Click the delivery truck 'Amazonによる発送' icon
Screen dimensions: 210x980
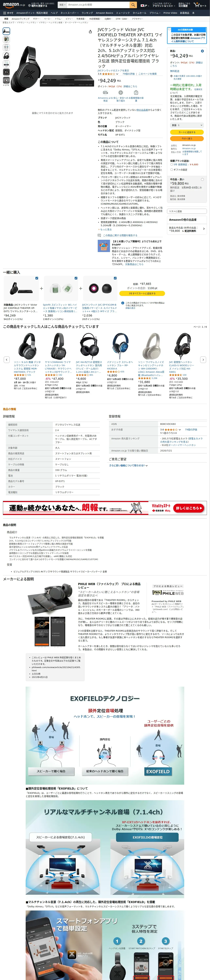point(105,92)
